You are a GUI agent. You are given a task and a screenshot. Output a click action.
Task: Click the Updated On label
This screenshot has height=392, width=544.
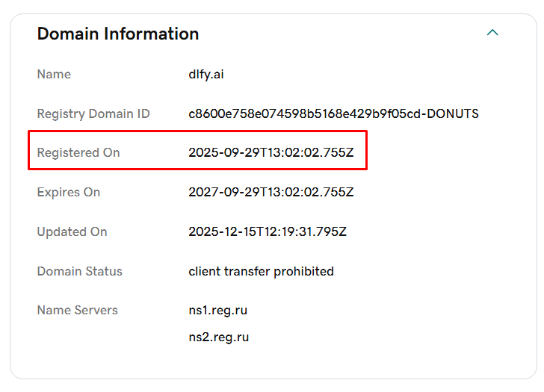(x=72, y=231)
